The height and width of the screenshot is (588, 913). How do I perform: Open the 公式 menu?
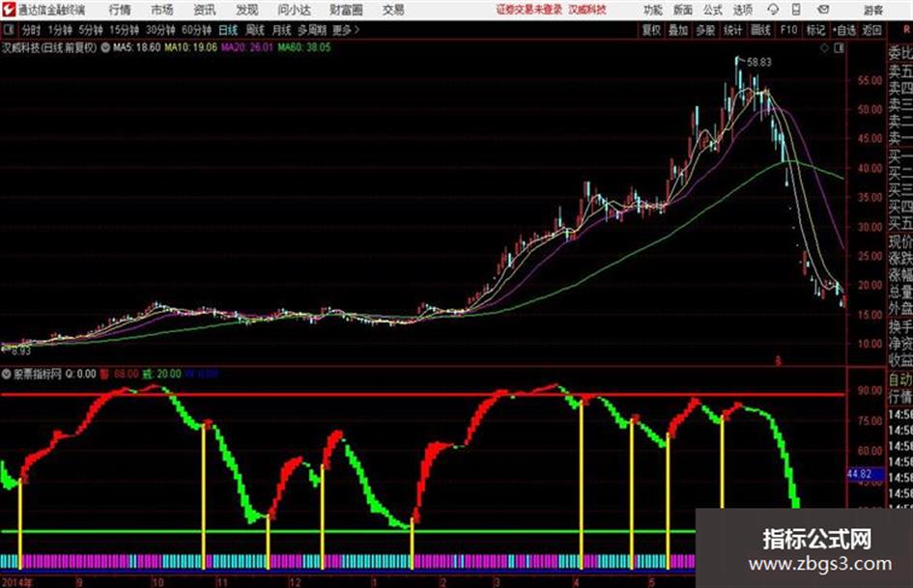713,10
